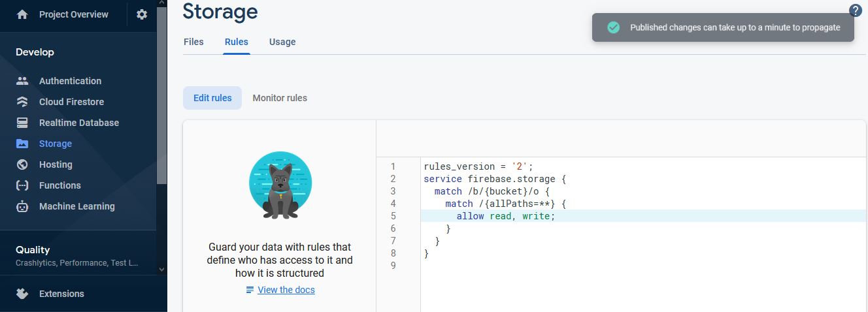Open Storage in the sidebar
This screenshot has width=868, height=312.
[56, 144]
